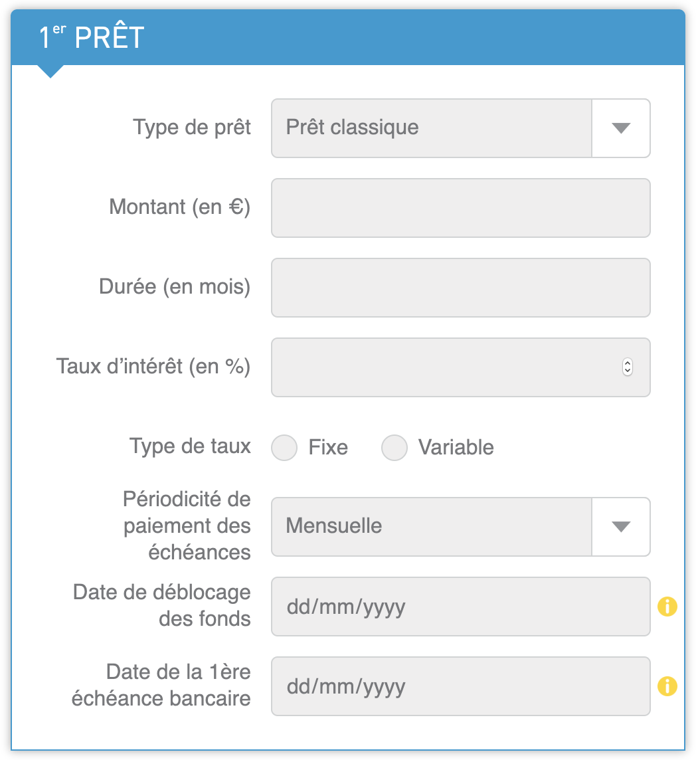This screenshot has width=700, height=760.
Task: Click the Taux d'intérêt spinner arrows
Action: (x=628, y=367)
